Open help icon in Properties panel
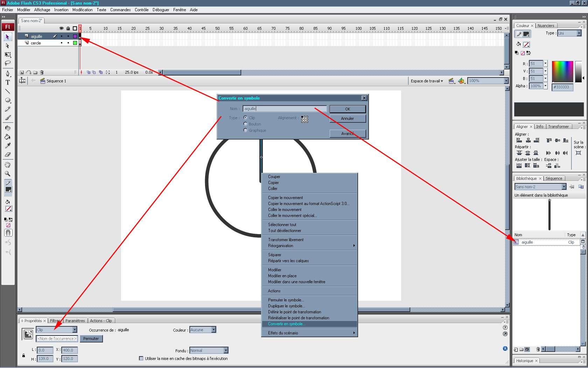This screenshot has width=588, height=368. pyautogui.click(x=505, y=327)
